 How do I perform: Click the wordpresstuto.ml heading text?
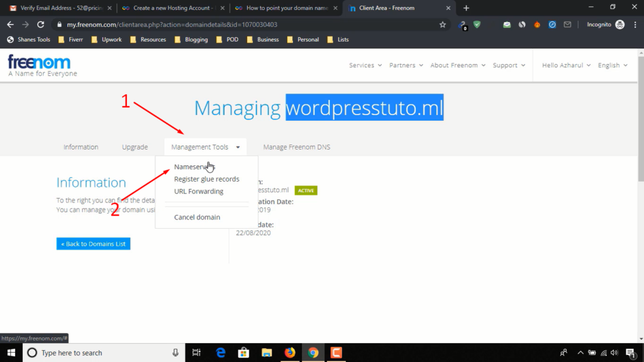click(365, 107)
